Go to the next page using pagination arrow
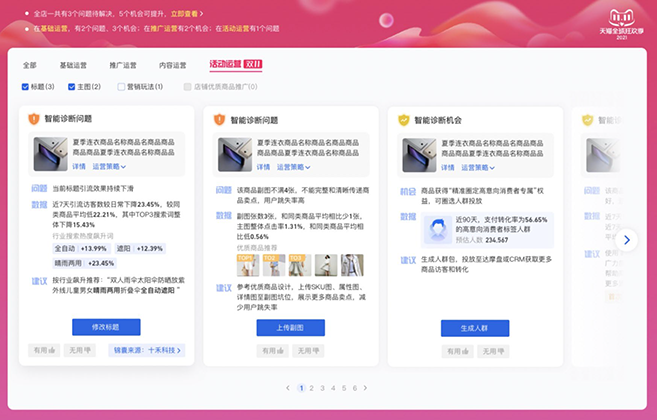Screen dimensions: 657x420 365,388
